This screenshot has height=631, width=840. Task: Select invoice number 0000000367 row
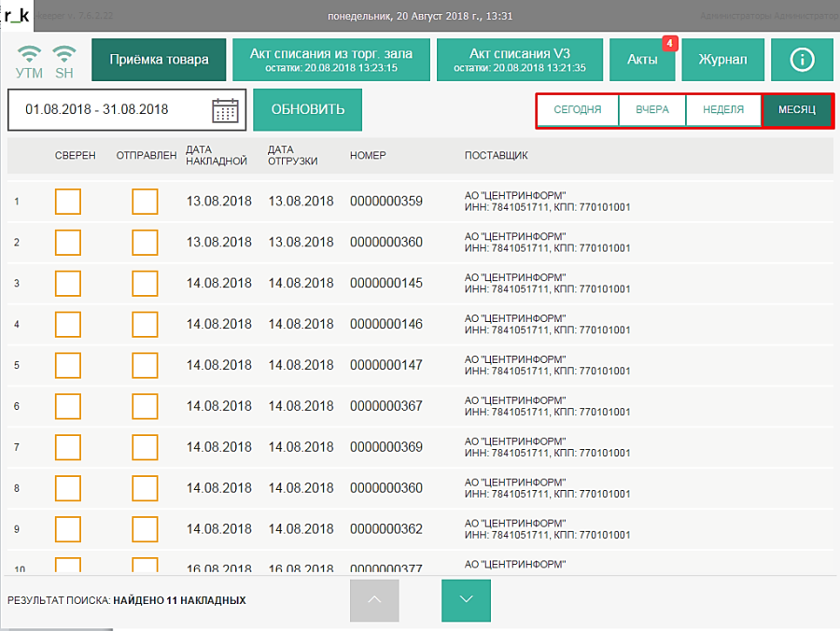click(x=386, y=407)
